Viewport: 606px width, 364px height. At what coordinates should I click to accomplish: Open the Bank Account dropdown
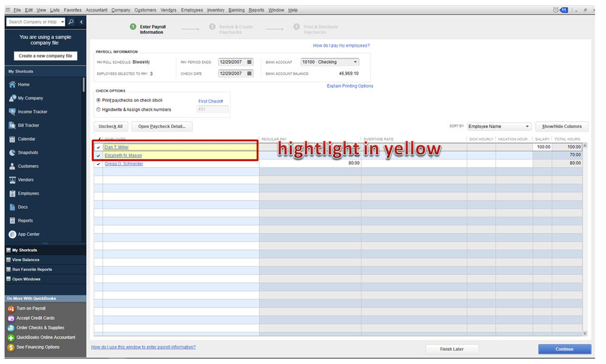(329, 62)
